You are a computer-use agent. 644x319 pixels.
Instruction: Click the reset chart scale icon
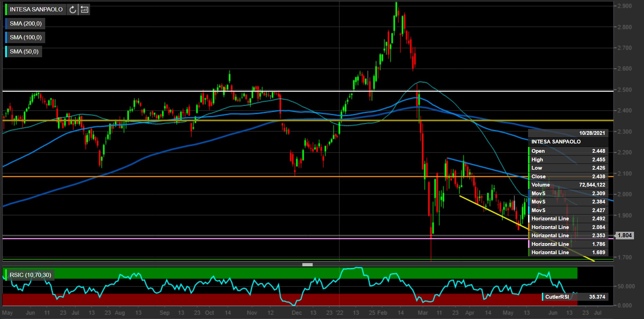(85, 10)
